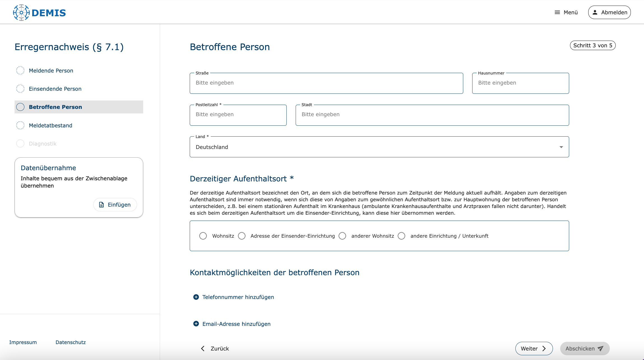Click the Abmelden button

(609, 12)
